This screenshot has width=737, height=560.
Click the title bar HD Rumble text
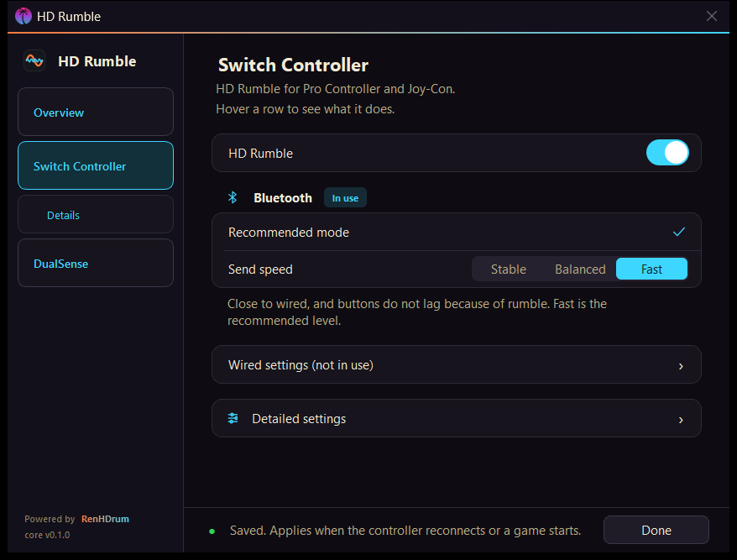pos(69,17)
